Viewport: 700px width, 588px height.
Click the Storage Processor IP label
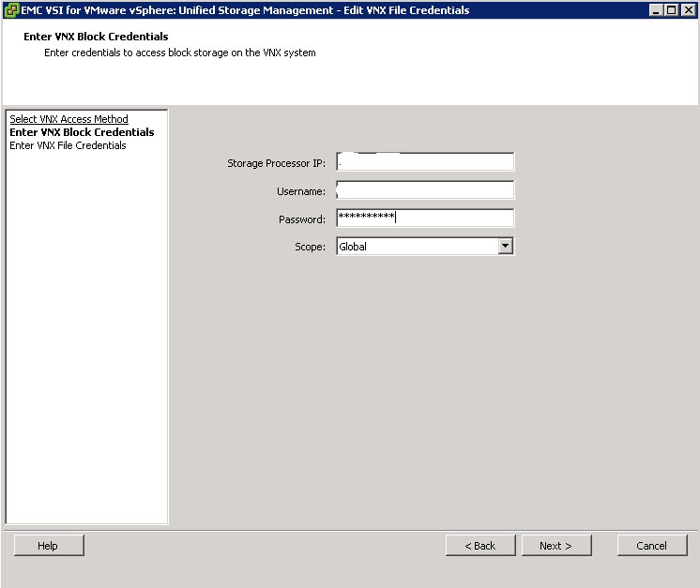point(276,164)
